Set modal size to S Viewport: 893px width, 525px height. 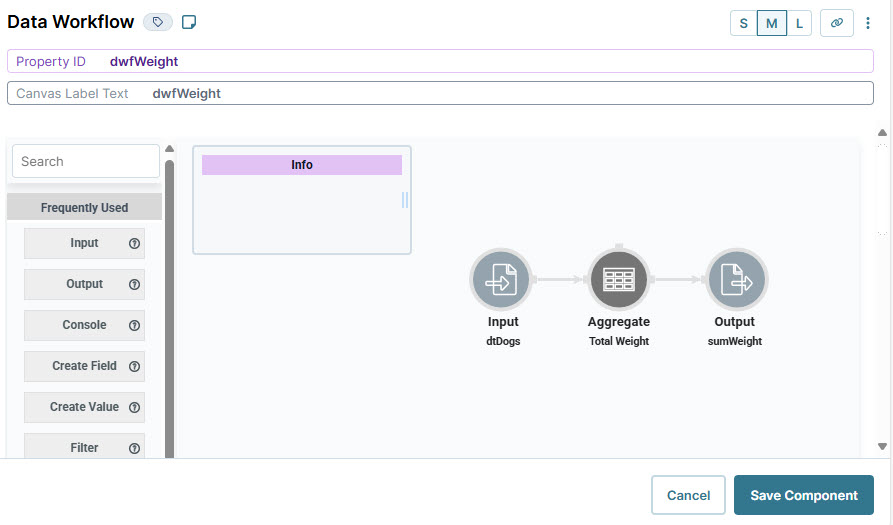[744, 23]
